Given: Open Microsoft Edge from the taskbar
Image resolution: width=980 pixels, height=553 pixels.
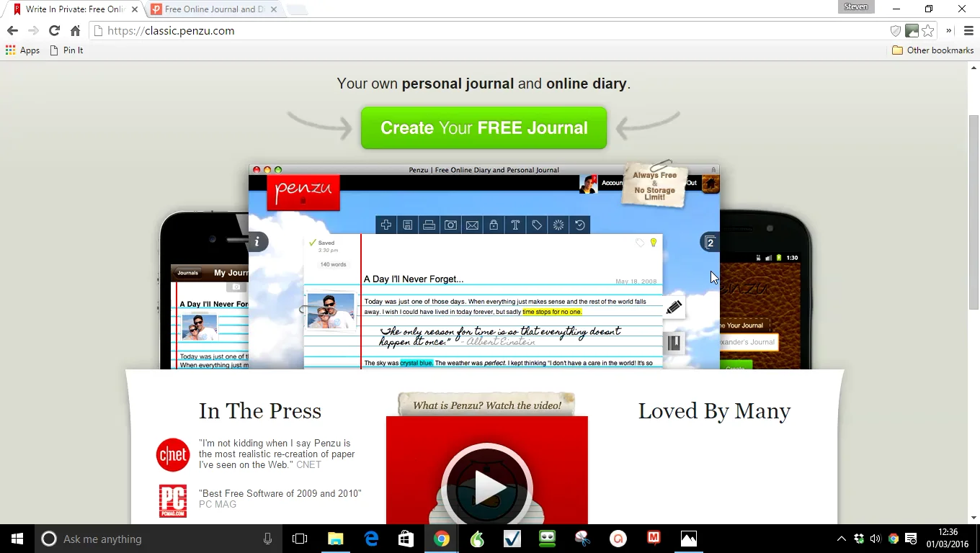Looking at the screenshot, I should [371, 539].
